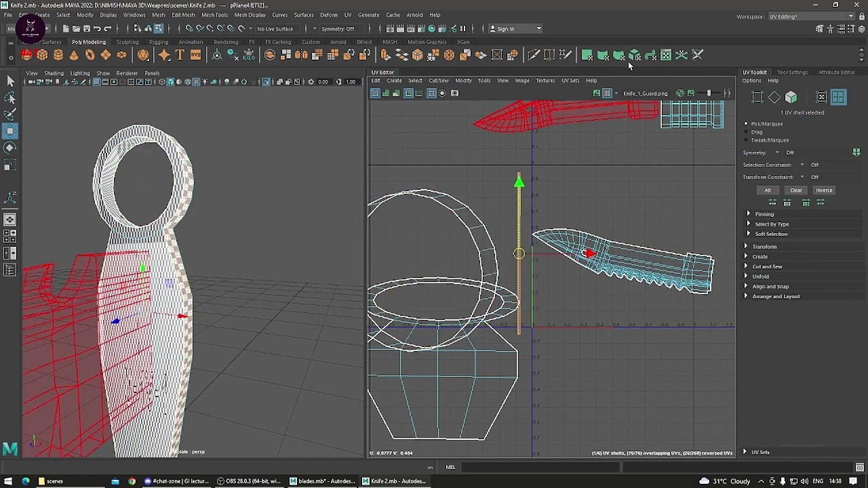Open the open scene folder icon
The width and height of the screenshot is (868, 488).
pyautogui.click(x=76, y=28)
